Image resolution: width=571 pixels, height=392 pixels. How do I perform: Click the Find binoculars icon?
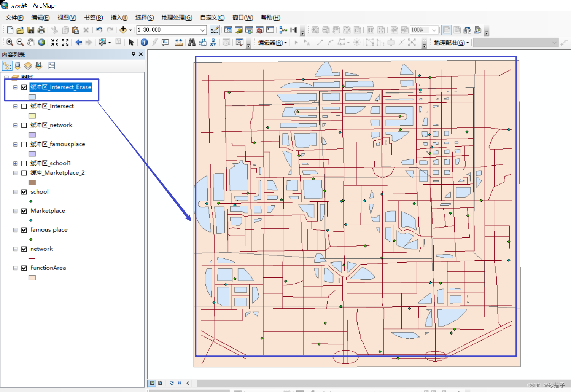192,42
